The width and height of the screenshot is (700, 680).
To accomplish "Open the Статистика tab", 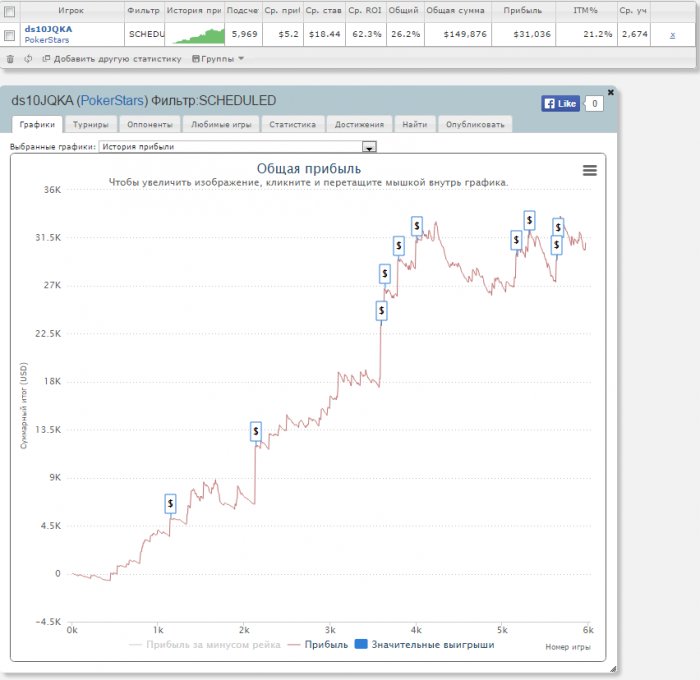I will click(293, 125).
